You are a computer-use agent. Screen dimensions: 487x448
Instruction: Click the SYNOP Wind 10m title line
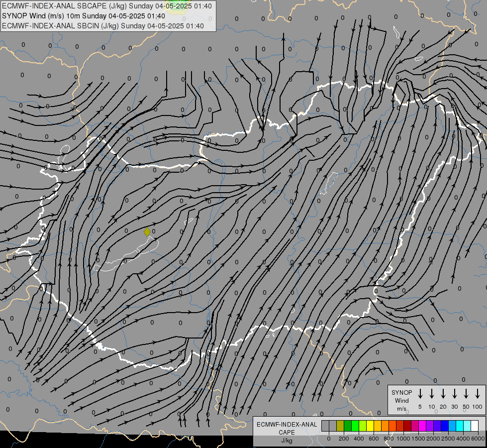84,16
